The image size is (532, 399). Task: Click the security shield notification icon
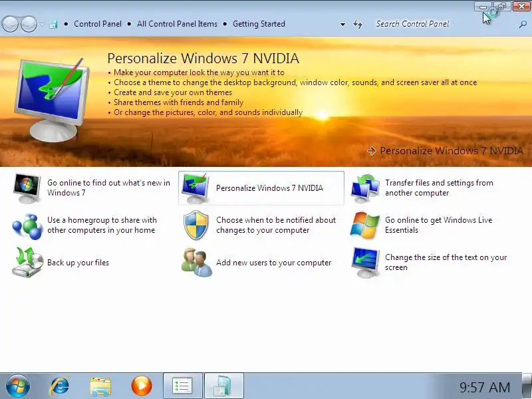[x=196, y=225]
